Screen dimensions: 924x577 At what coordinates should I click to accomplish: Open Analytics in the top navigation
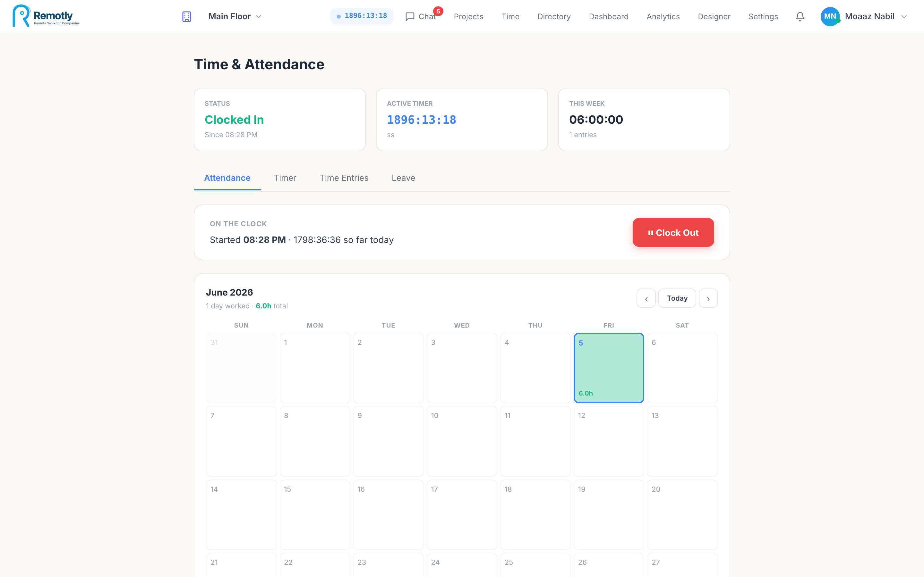click(663, 16)
